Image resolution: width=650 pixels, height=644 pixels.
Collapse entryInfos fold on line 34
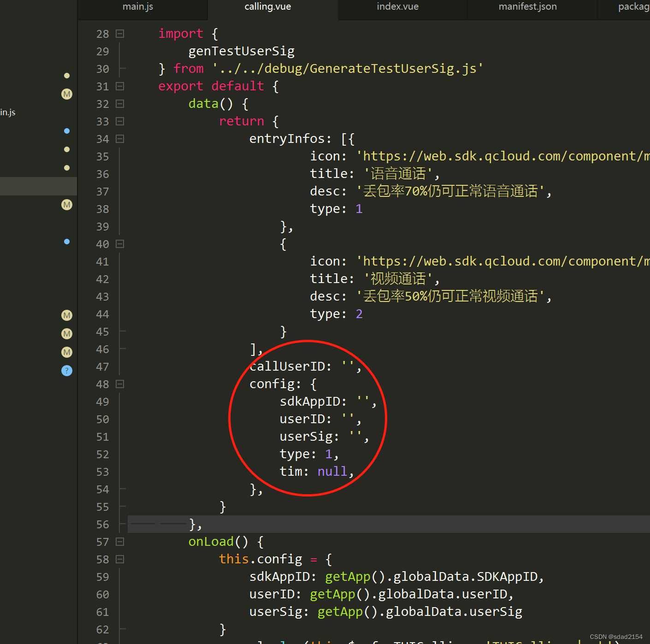click(120, 139)
